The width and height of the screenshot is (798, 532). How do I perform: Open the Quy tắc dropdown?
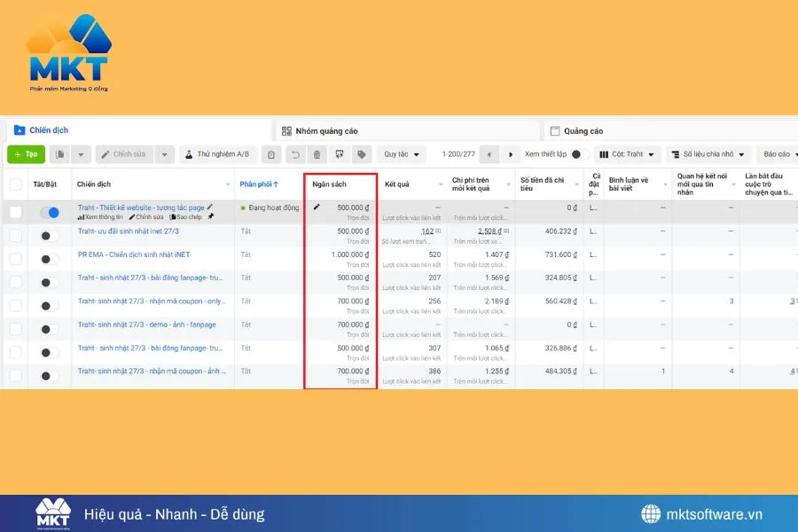[401, 154]
